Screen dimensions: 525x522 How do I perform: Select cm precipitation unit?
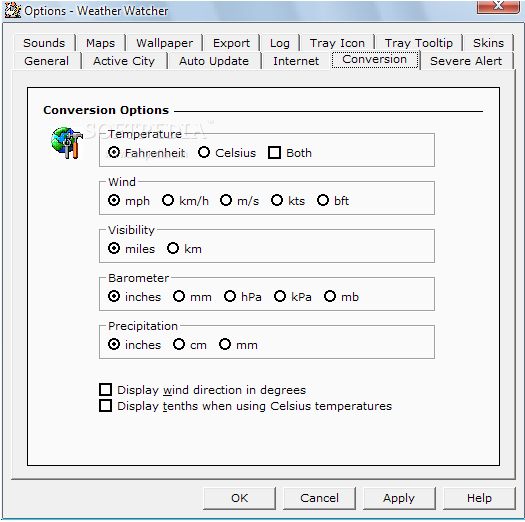tap(190, 344)
